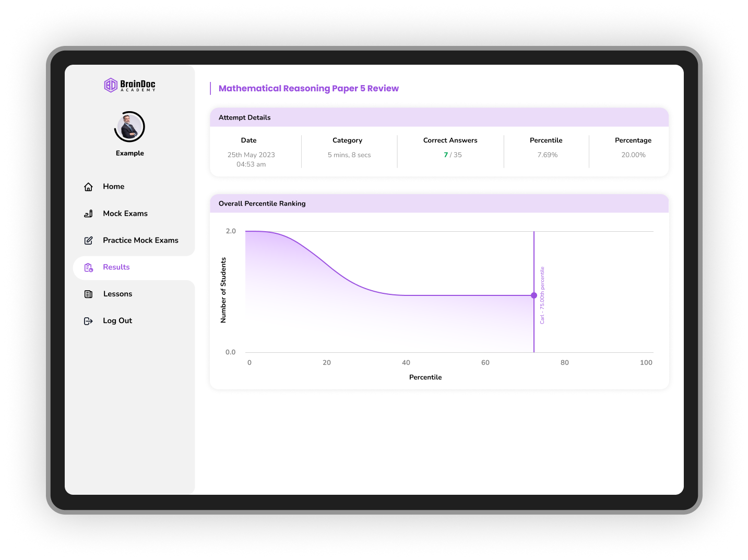Screen dimensions: 748x560
Task: Click the Mock Exams chart icon
Action: (88, 213)
